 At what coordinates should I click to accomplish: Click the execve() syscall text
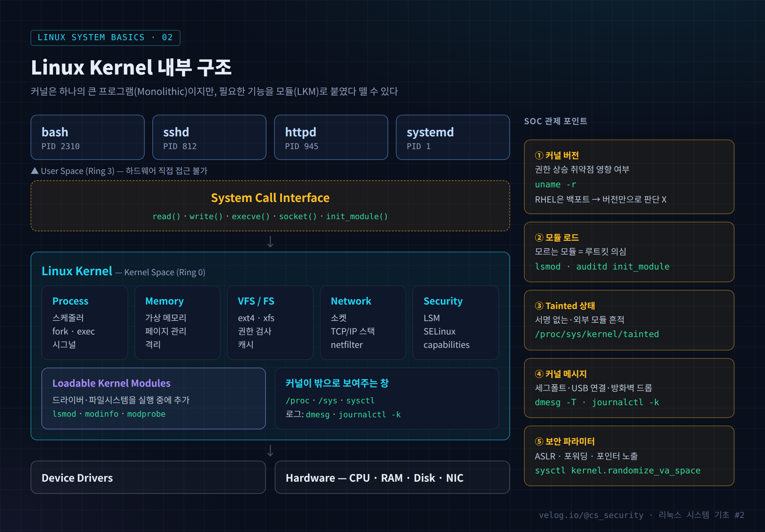(251, 216)
